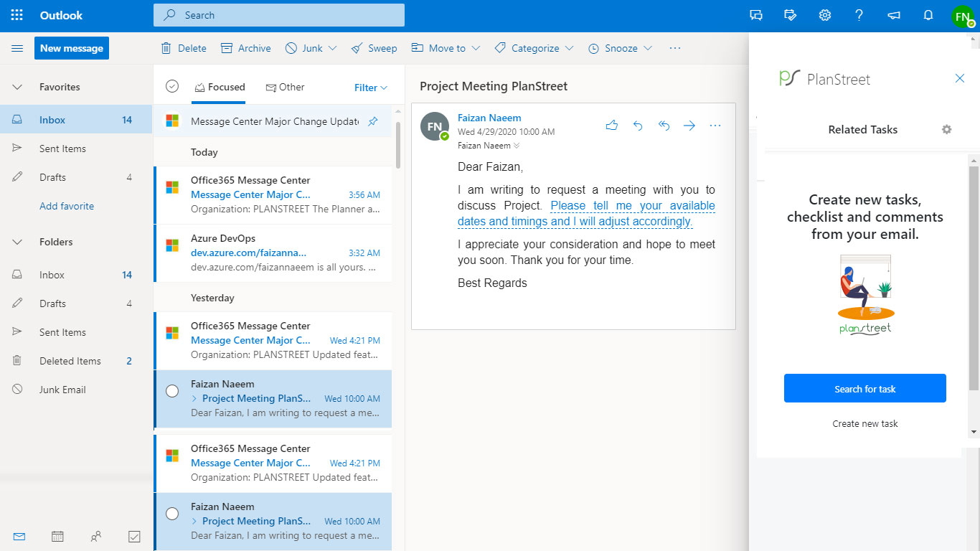The width and height of the screenshot is (980, 551).
Task: Click the PlanStreet panel scrollbar down arrow
Action: click(974, 432)
